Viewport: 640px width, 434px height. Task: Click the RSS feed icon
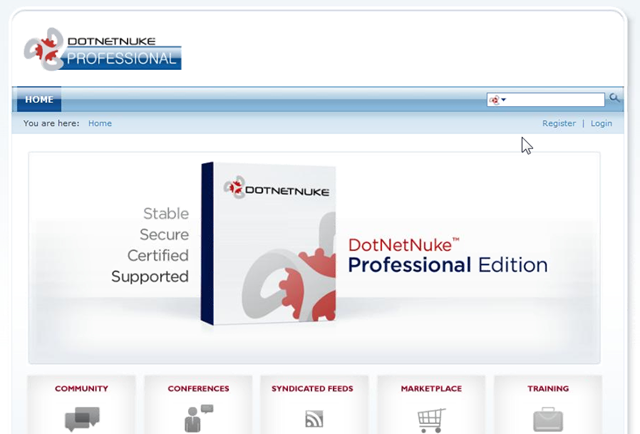(314, 419)
